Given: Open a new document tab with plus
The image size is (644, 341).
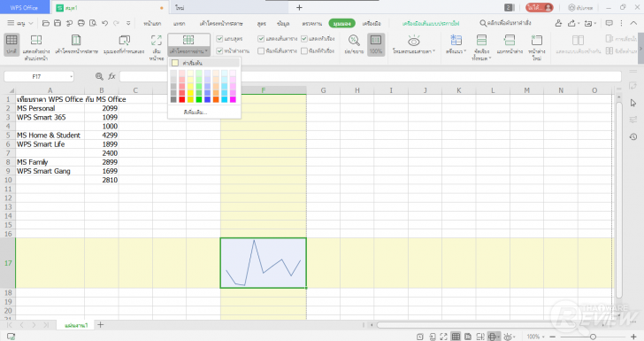Looking at the screenshot, I should [299, 7].
